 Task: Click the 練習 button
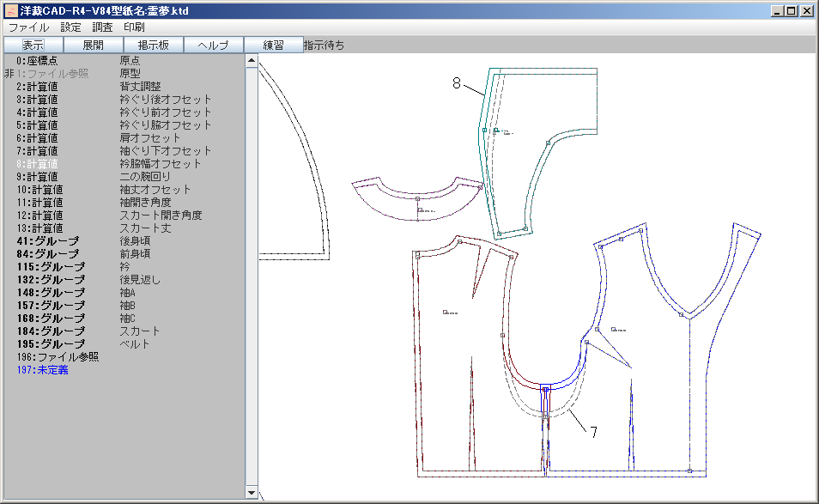(273, 46)
